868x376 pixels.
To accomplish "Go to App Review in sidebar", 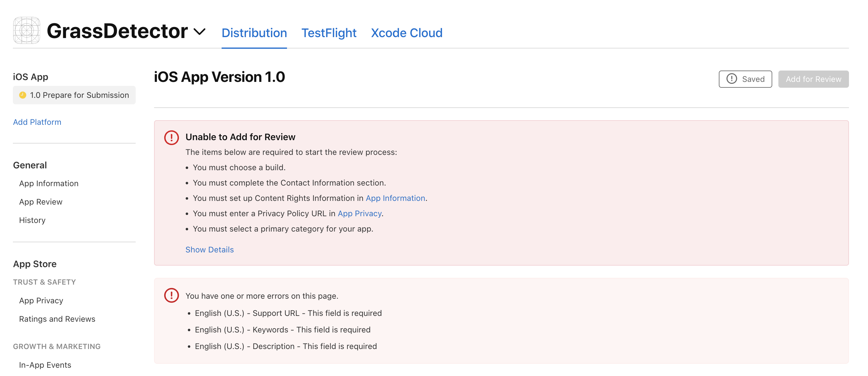I will click(41, 201).
